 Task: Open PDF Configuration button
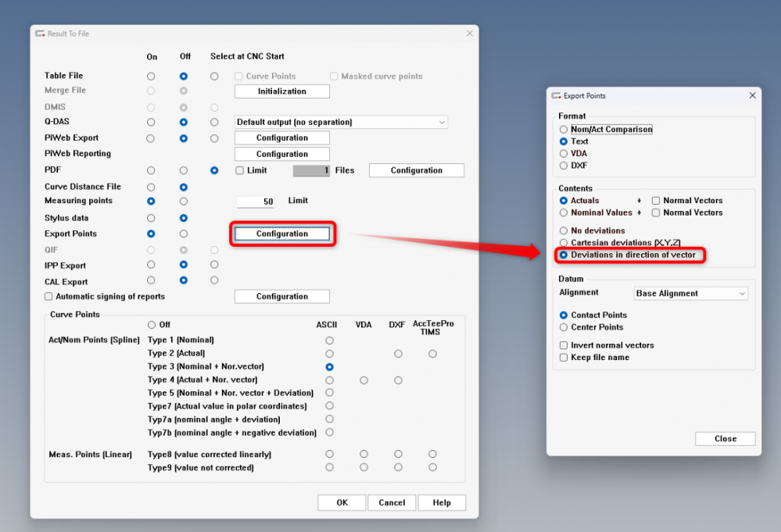click(x=417, y=170)
